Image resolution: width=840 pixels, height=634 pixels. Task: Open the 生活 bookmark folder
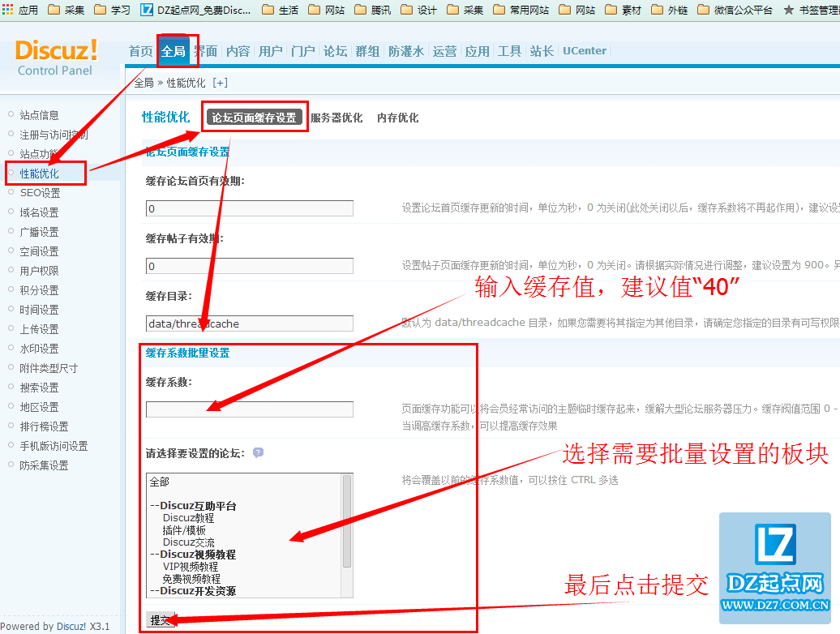click(281, 10)
